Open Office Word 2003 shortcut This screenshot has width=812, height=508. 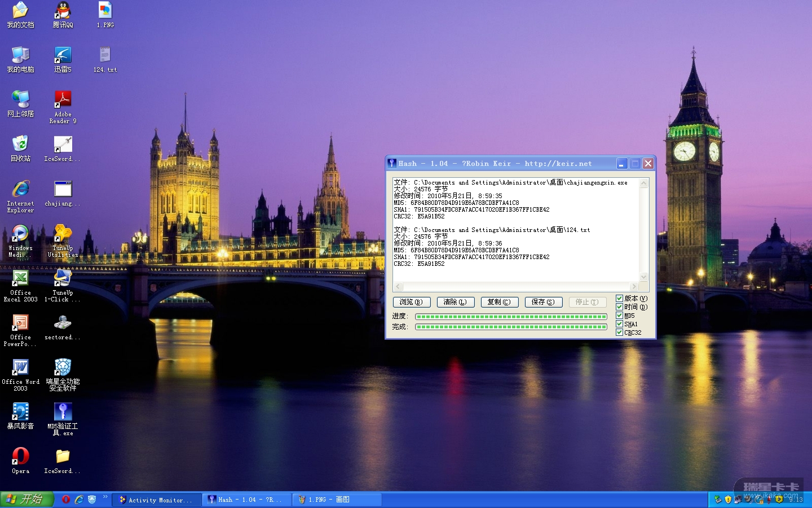pos(20,375)
